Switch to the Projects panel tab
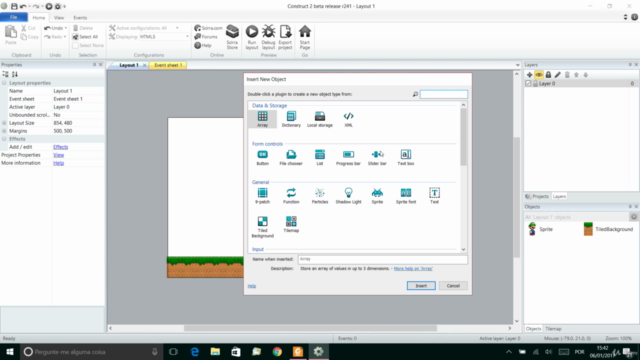Screen dimensions: 640x360 (537, 196)
